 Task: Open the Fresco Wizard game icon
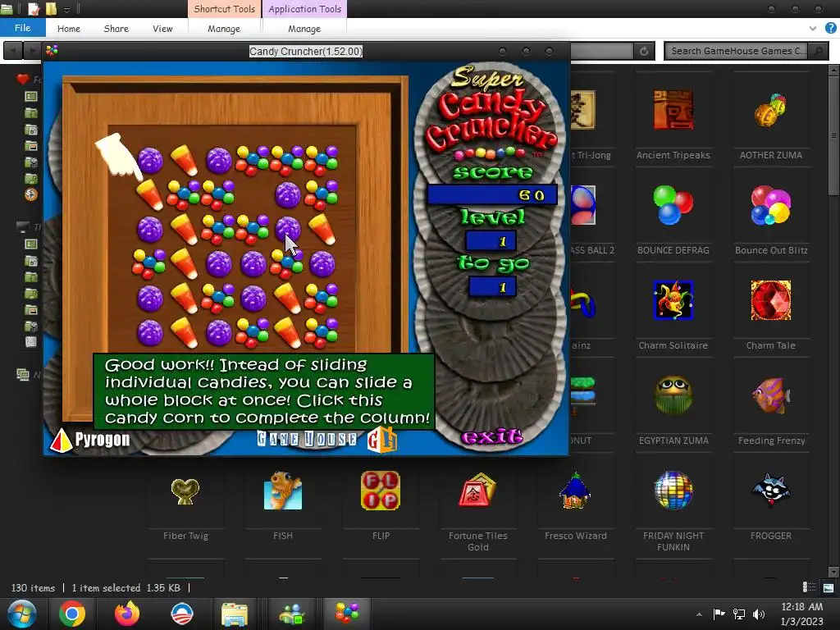click(575, 491)
